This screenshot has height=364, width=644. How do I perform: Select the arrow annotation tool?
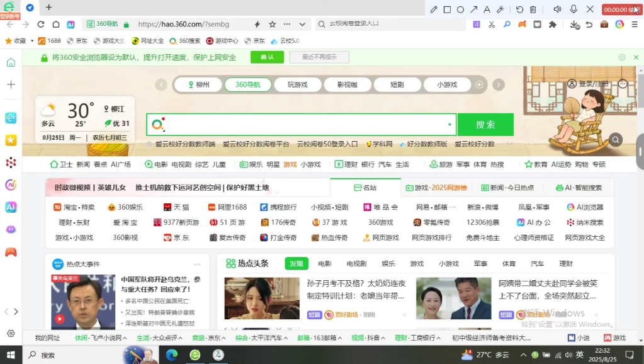pyautogui.click(x=473, y=9)
